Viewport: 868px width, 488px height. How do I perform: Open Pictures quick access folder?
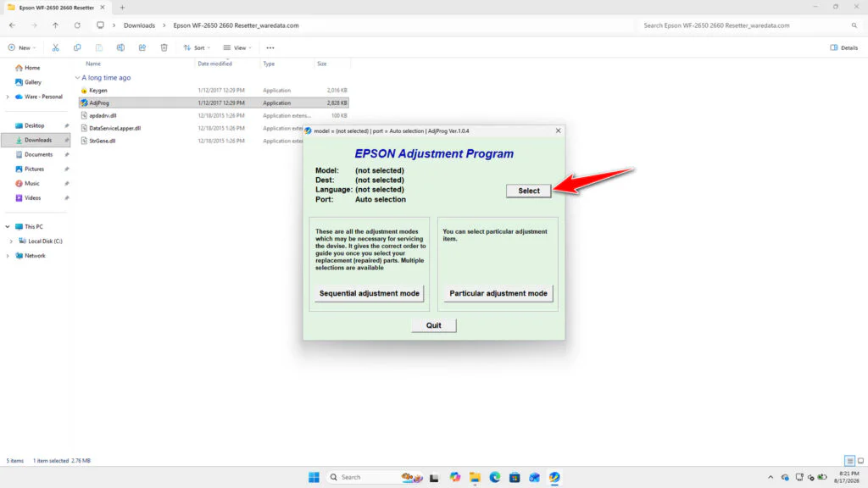[30, 169]
